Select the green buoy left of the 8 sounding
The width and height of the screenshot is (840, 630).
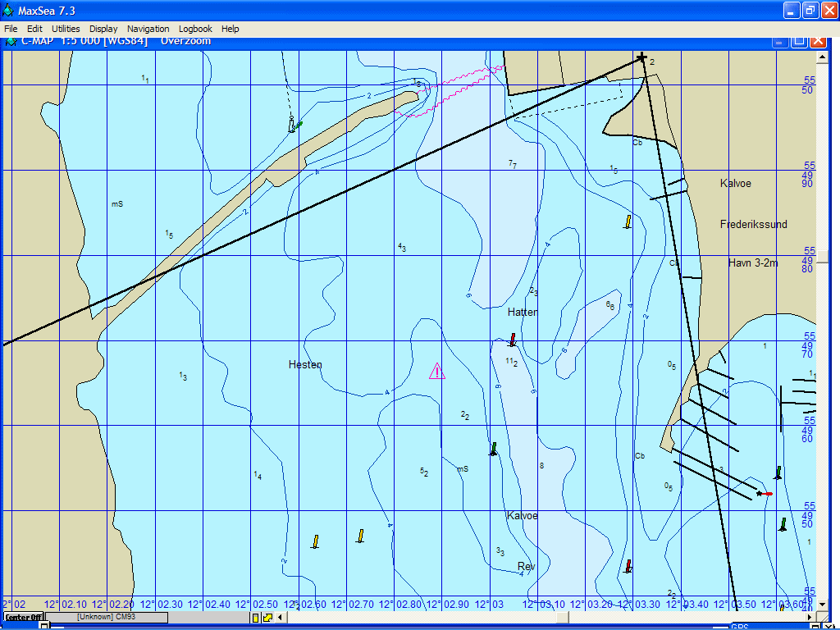pos(494,449)
